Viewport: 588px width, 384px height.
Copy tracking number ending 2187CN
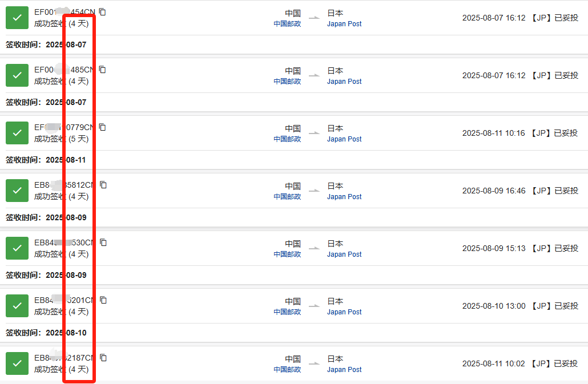[103, 358]
